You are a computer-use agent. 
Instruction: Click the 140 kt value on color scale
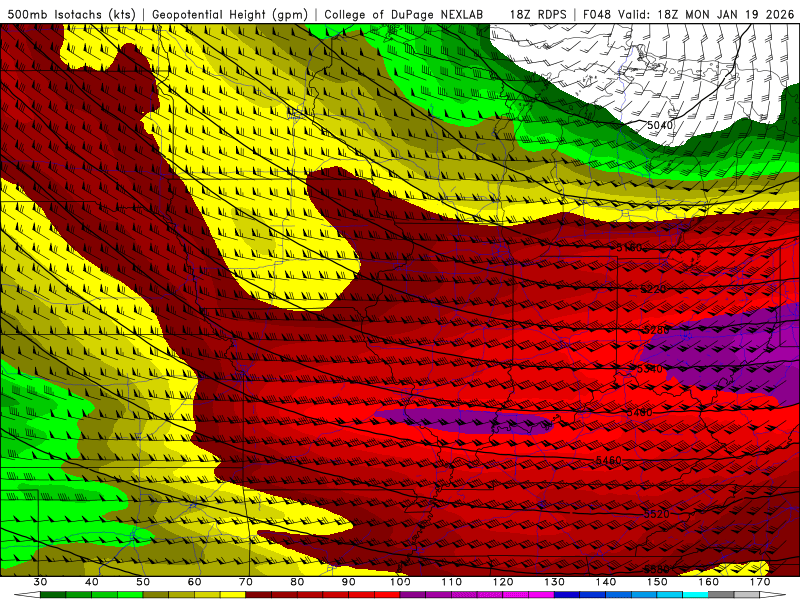point(606,582)
